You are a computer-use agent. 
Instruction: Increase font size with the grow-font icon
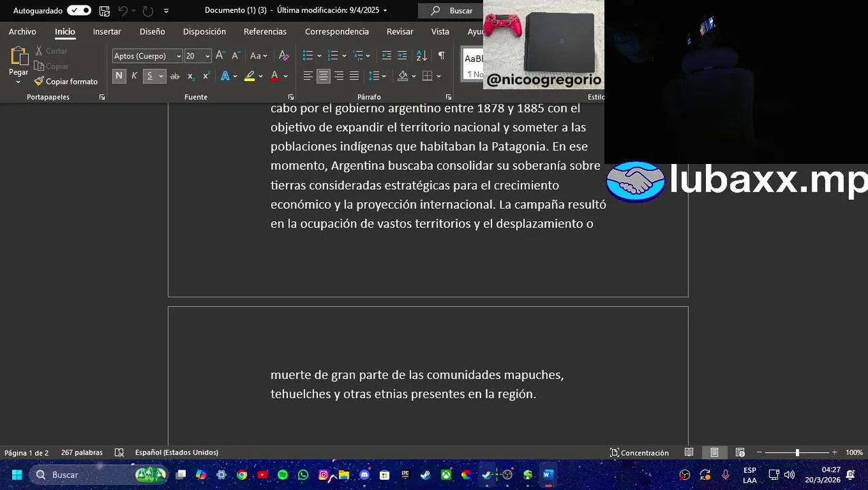click(220, 56)
